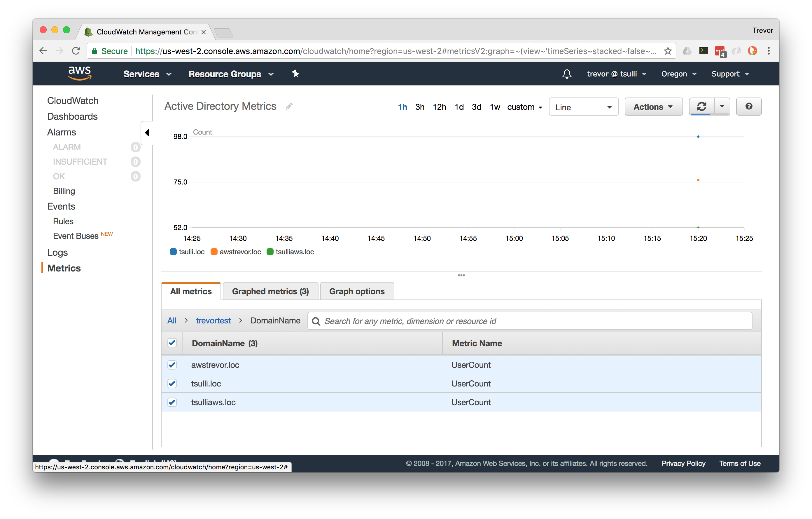Screen dimensions: 812x519
Task: Click the pin shortcut icon in AWS header
Action: click(x=295, y=74)
